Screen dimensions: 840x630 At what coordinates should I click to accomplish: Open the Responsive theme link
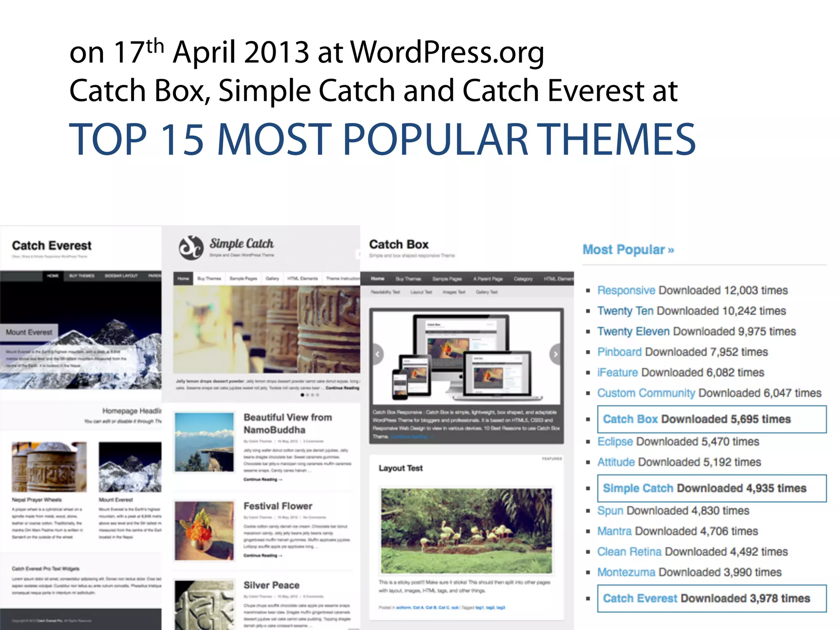coord(626,290)
